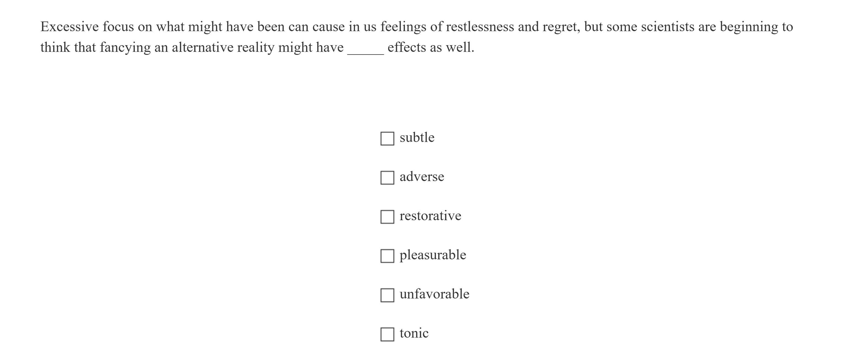This screenshot has height=350, width=868.
Task: Click 'effects as well' after the blank
Action: click(431, 47)
